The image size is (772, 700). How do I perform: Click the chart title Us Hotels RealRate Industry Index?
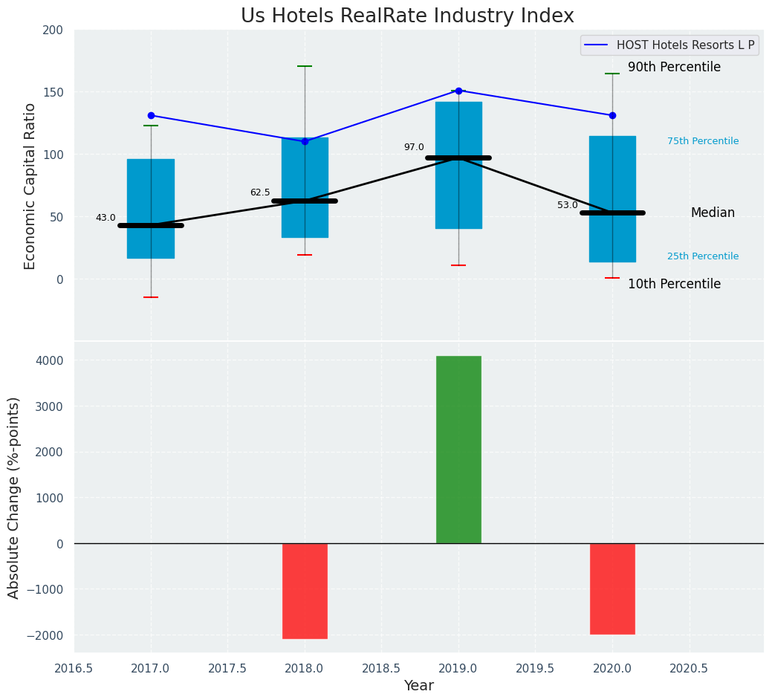click(407, 16)
